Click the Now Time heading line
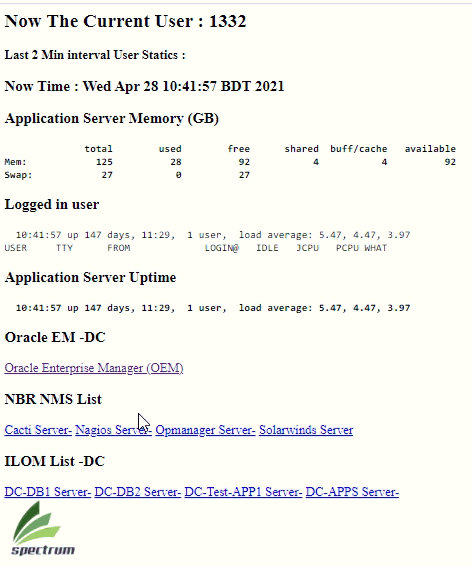This screenshot has height=566, width=472. (x=144, y=86)
